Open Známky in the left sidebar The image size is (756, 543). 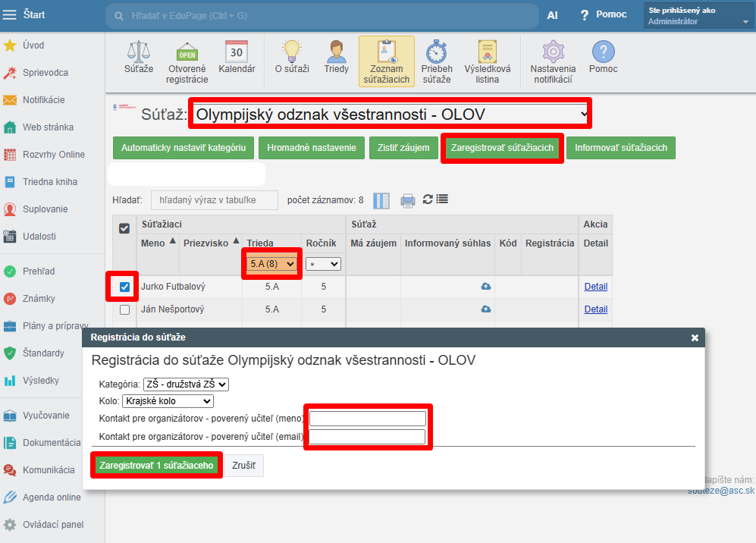[x=38, y=299]
